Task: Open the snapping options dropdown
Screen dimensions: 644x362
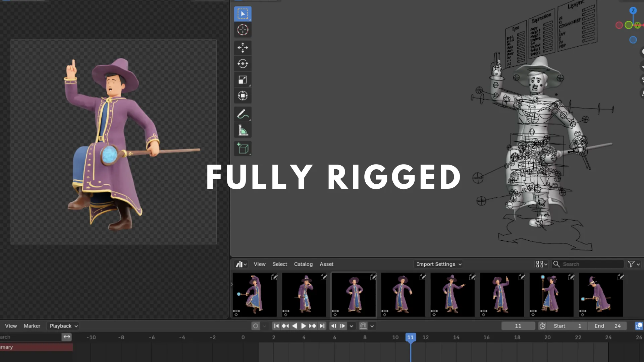Action: tap(372, 326)
